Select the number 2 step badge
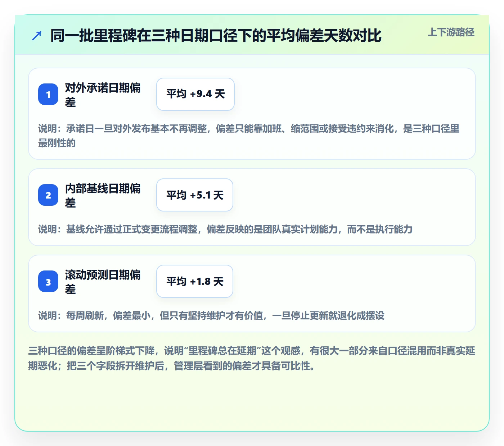 48,195
